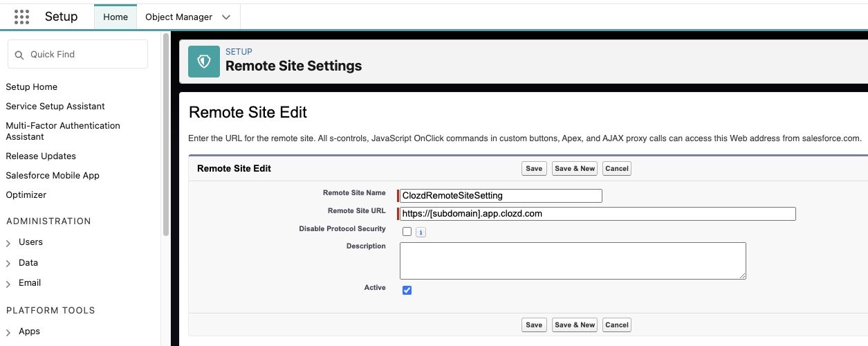This screenshot has height=346, width=868.
Task: Click the Quick Find magnifier icon
Action: (x=19, y=55)
